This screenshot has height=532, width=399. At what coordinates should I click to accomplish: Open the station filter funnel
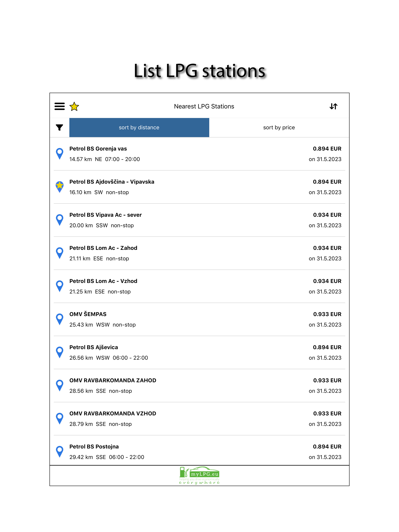coord(59,127)
